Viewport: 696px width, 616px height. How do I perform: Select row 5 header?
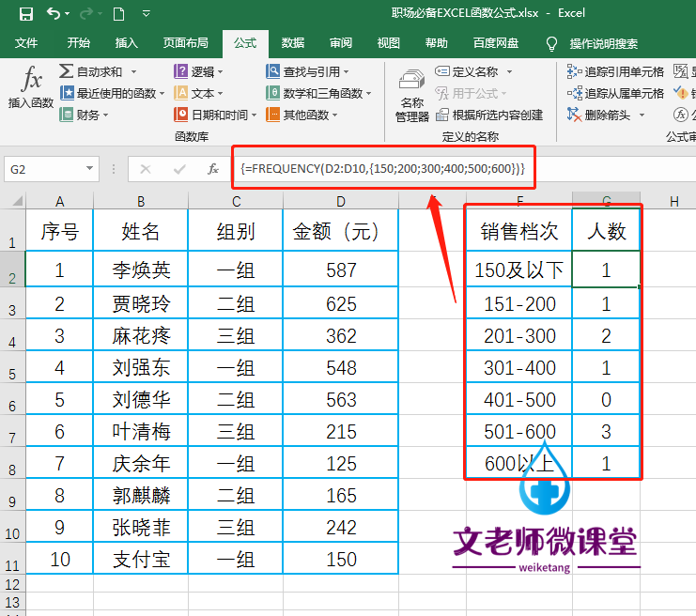click(12, 367)
